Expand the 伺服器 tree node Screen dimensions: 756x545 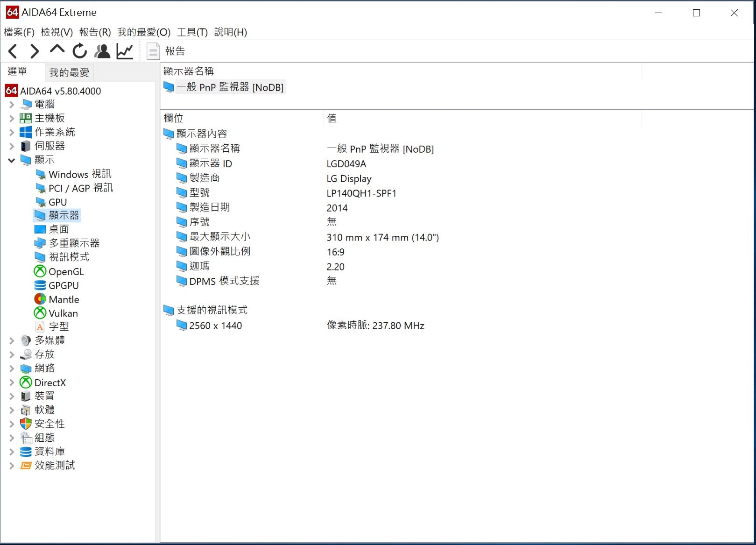[12, 146]
